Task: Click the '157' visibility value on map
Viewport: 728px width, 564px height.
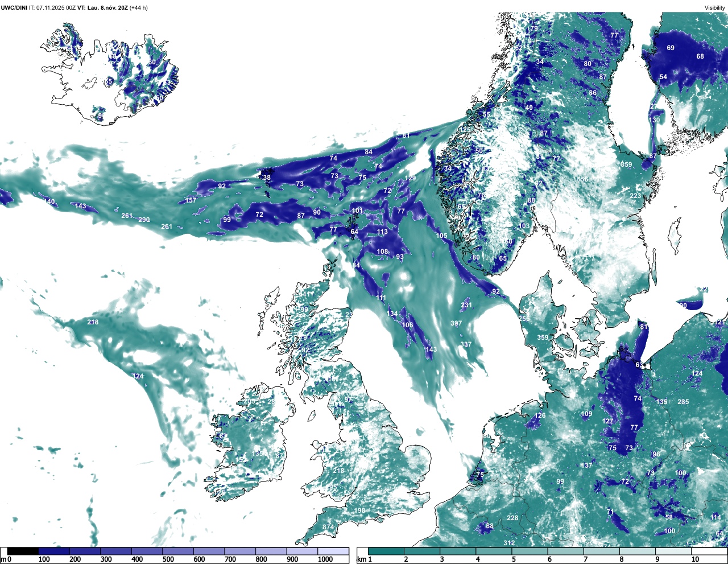Action: coord(191,200)
